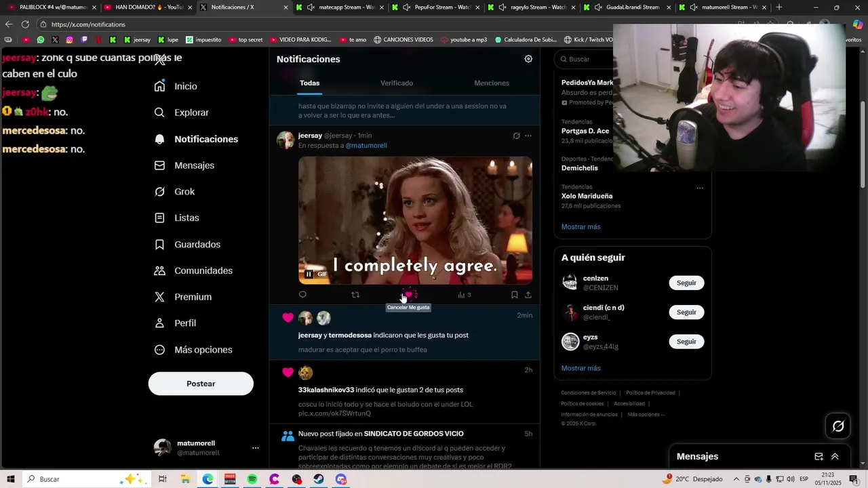Show more trends under Xolo Maridueña
Screen dimensions: 868x488
point(580,226)
